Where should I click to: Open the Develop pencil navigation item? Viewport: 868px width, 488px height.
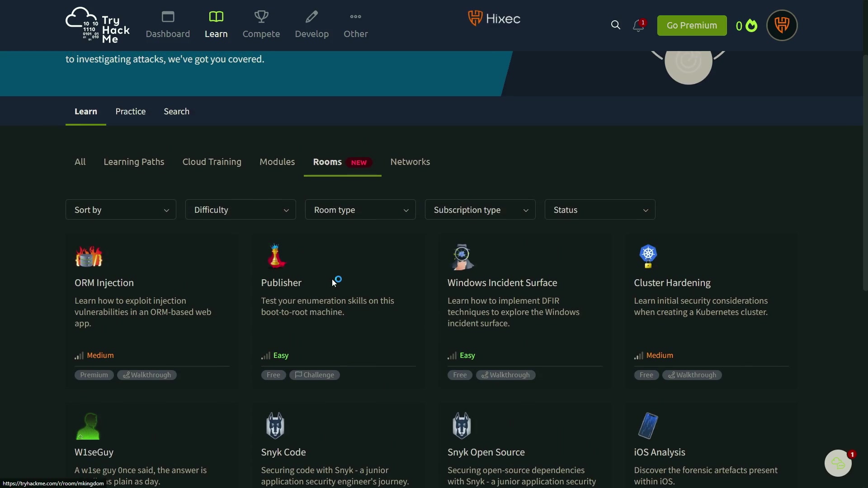(311, 25)
